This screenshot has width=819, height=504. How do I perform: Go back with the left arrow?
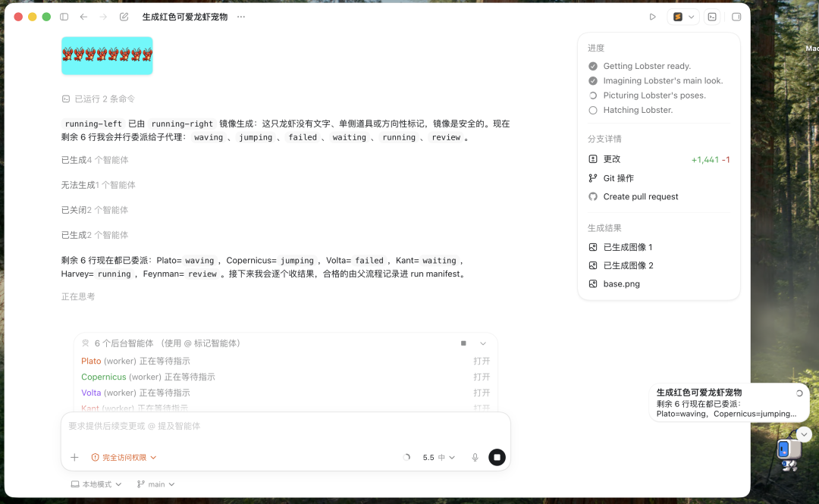coord(83,17)
